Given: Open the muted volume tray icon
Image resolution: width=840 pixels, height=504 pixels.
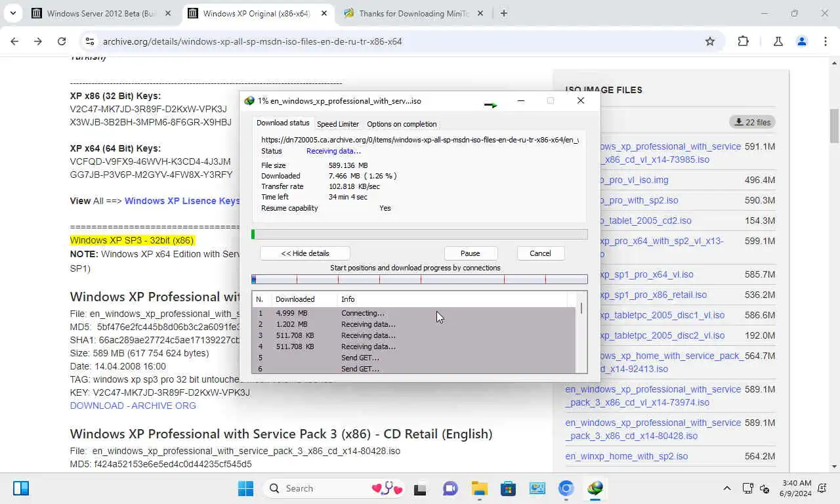Looking at the screenshot, I should tap(765, 488).
